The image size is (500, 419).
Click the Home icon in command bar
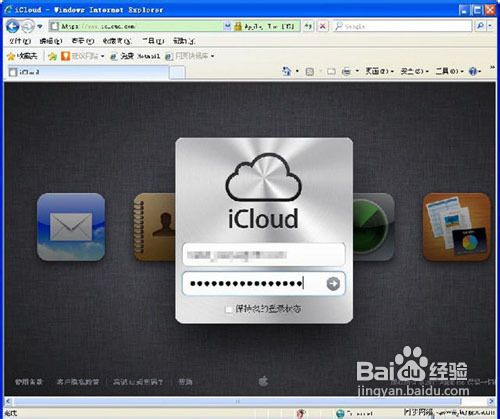pyautogui.click(x=286, y=71)
